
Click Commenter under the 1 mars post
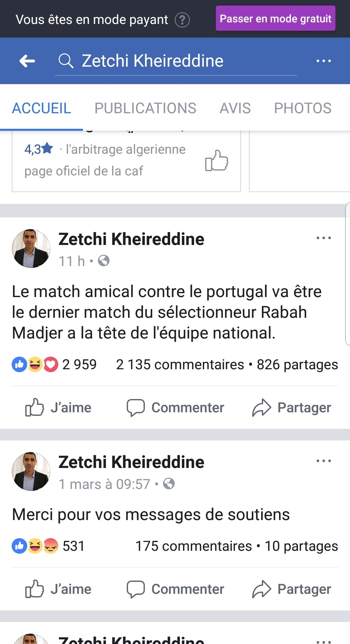(x=175, y=589)
